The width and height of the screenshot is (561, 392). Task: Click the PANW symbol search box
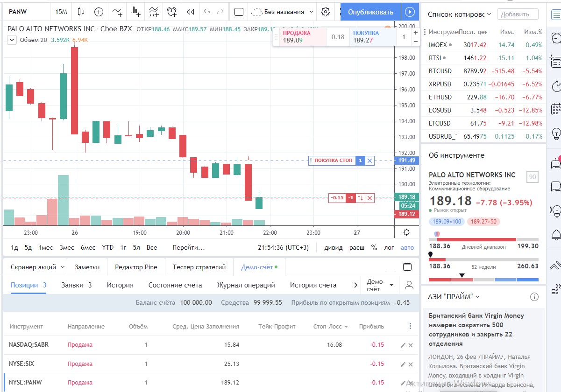click(x=26, y=12)
